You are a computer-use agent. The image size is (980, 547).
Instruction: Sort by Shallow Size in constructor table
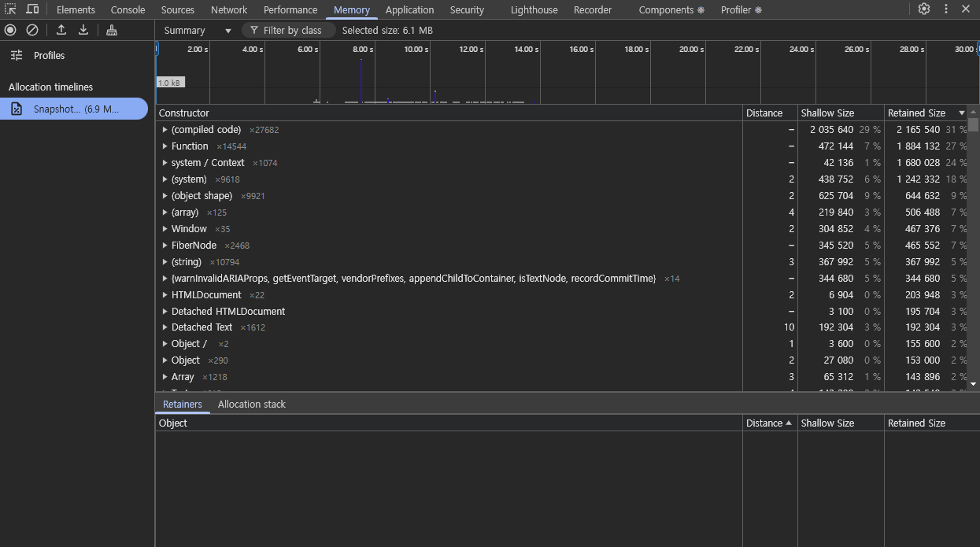[841, 113]
